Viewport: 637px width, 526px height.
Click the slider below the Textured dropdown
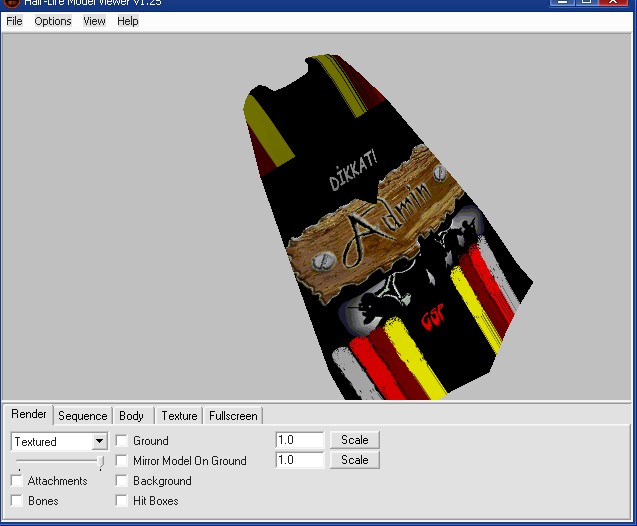(x=100, y=462)
